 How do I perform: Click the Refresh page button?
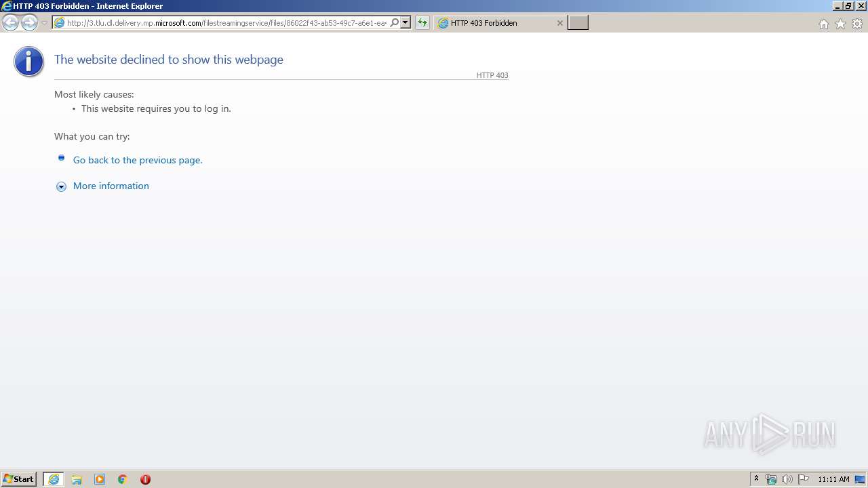pos(422,23)
